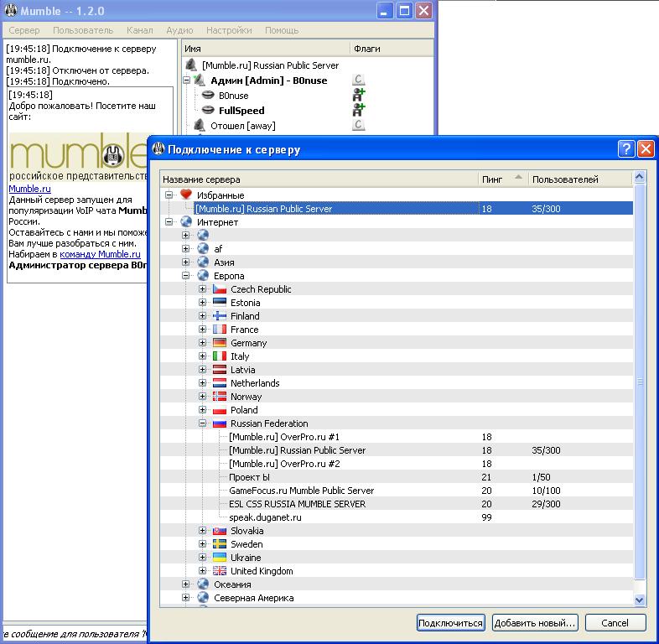This screenshot has height=644, width=659.
Task: Open the Настройки menu
Action: point(229,30)
